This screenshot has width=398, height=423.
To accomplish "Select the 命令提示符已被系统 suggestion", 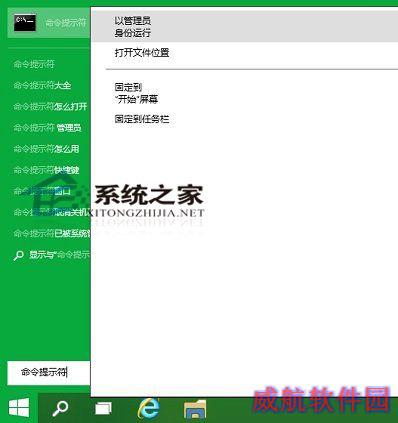I will [52, 233].
